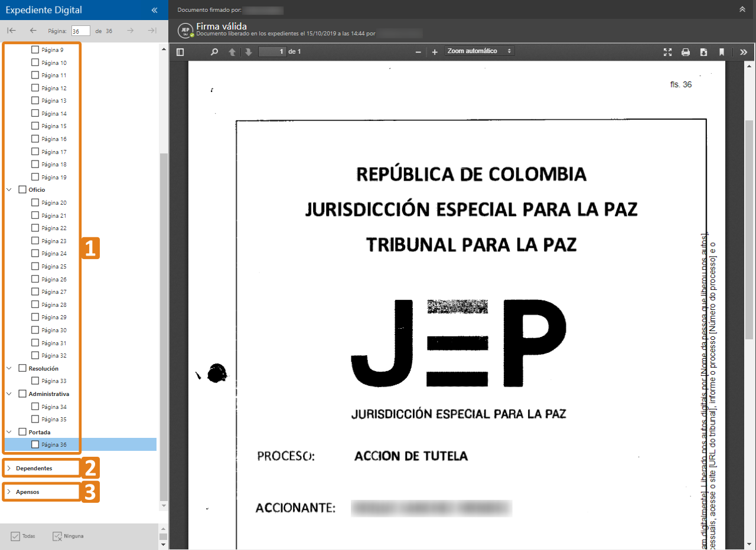Go to next PDF page (down arrow)
The image size is (756, 550).
249,52
